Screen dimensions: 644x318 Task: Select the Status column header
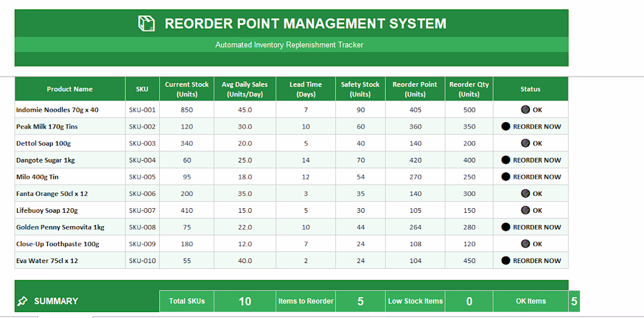click(530, 89)
